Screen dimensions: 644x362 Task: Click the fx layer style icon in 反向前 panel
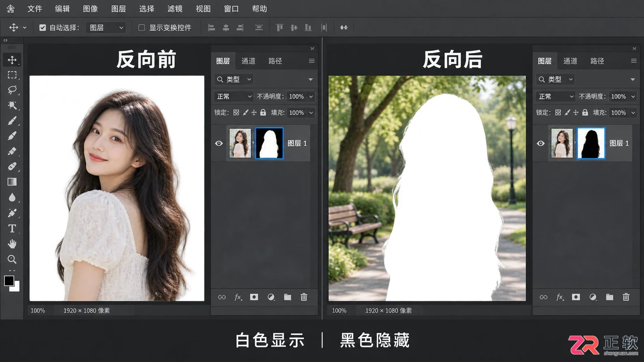tap(238, 297)
